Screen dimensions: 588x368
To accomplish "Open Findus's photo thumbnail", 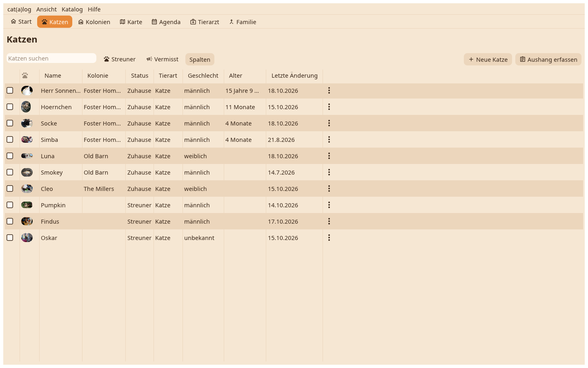I will tap(27, 221).
